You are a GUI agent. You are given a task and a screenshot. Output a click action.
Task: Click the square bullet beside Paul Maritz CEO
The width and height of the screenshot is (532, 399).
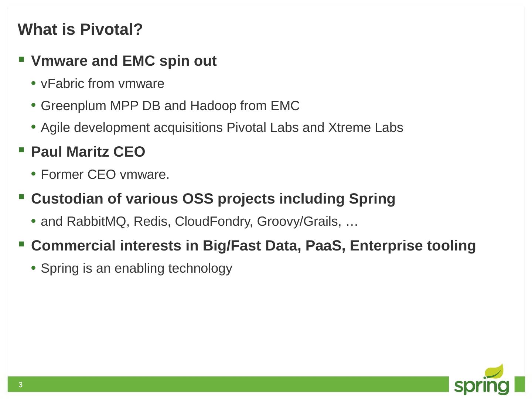click(21, 150)
